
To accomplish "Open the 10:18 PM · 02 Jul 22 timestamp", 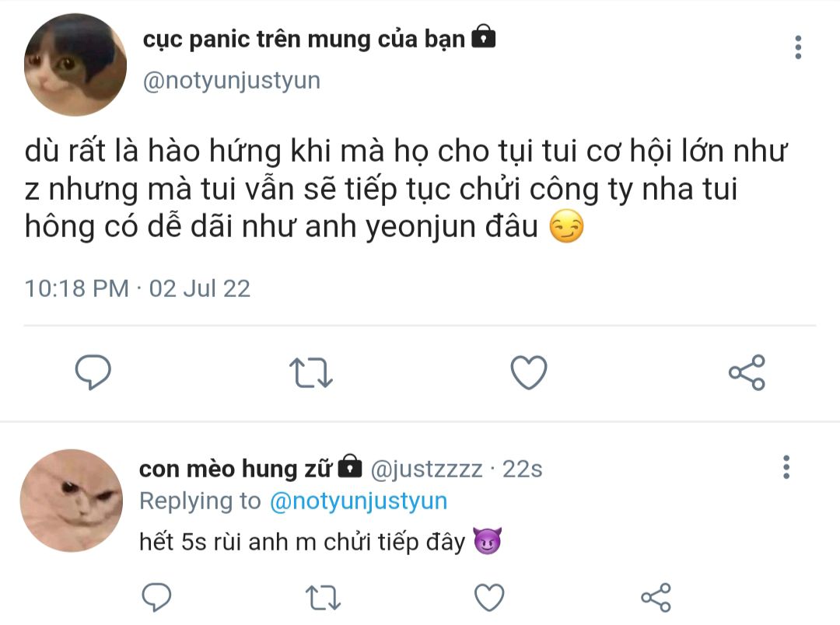I will coord(138,288).
